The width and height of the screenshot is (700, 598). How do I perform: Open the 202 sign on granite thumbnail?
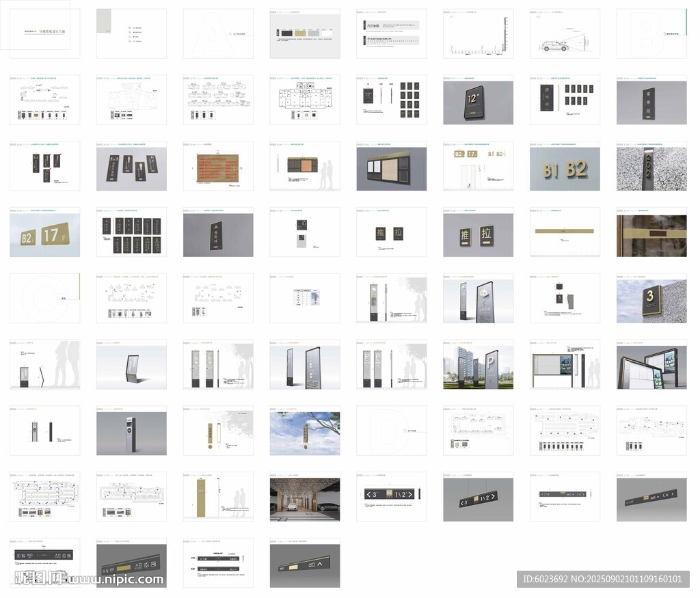pyautogui.click(x=651, y=166)
